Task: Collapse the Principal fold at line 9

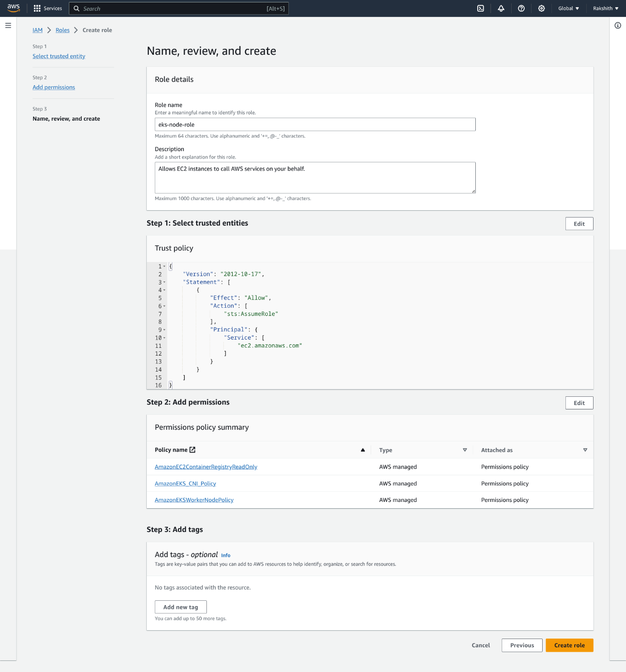Action: click(164, 330)
